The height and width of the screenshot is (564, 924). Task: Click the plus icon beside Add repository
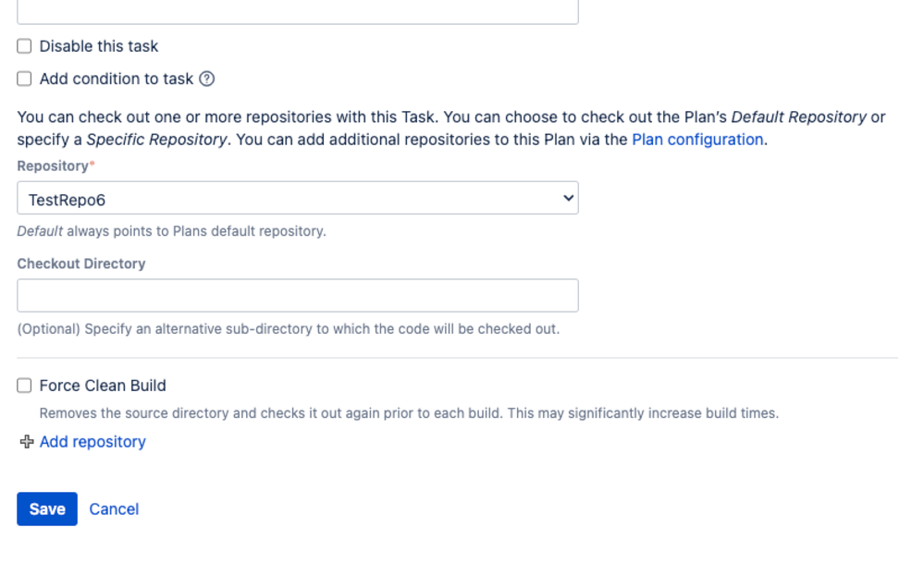point(27,441)
